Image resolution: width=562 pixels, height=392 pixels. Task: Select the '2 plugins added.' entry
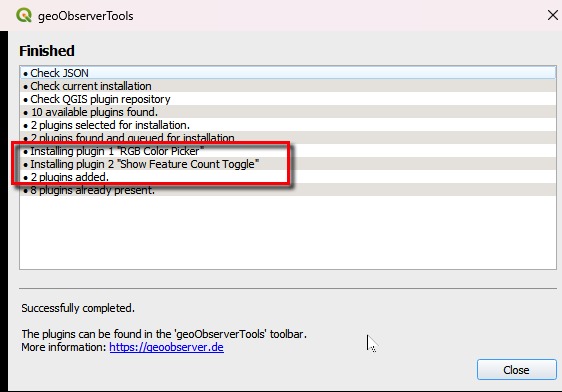click(x=288, y=177)
